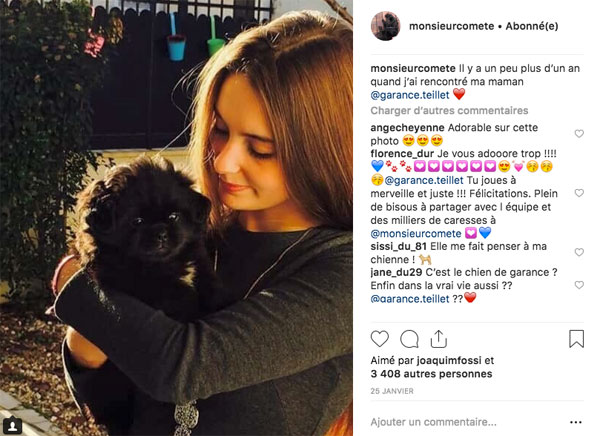This screenshot has height=436, width=600.
Task: Load more comments via Charger d'autres commentaires
Action: coord(449,111)
